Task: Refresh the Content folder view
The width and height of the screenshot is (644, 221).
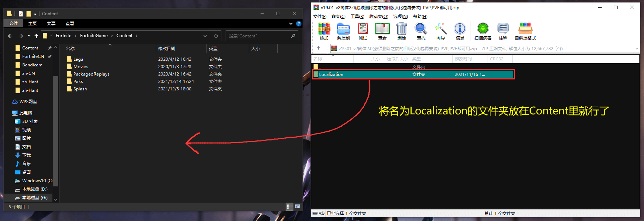Action: (216, 36)
